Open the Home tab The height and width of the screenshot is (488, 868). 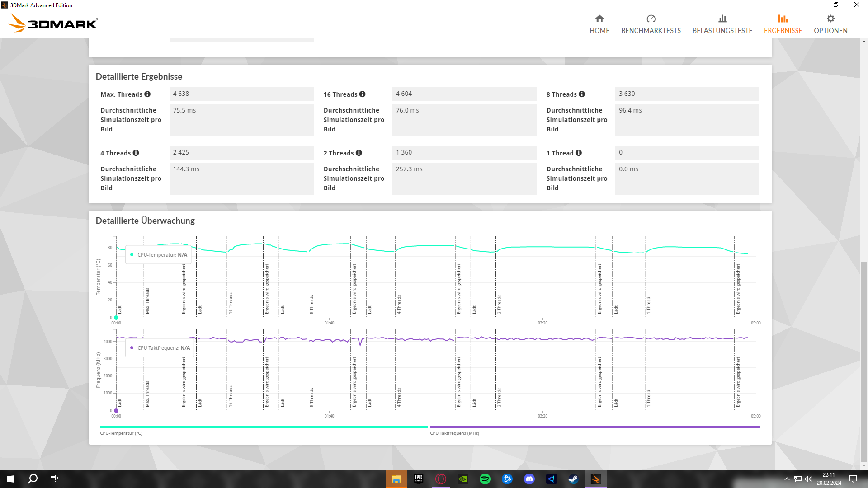(x=599, y=24)
